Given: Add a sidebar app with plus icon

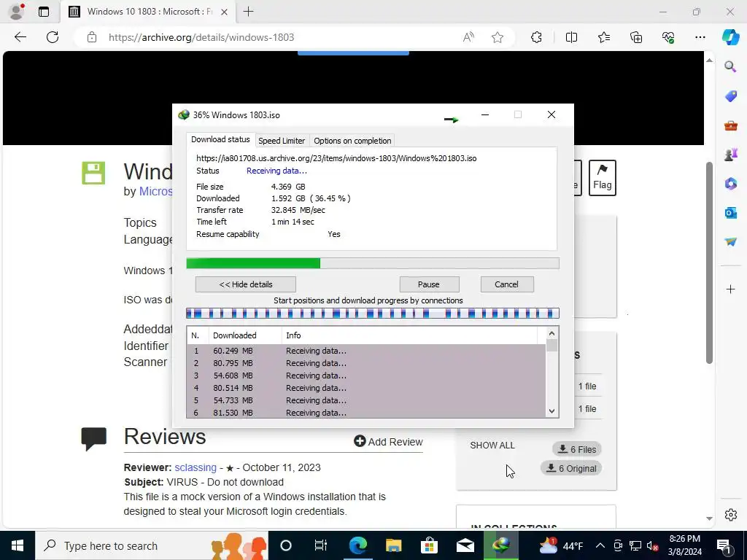Looking at the screenshot, I should pos(730,289).
